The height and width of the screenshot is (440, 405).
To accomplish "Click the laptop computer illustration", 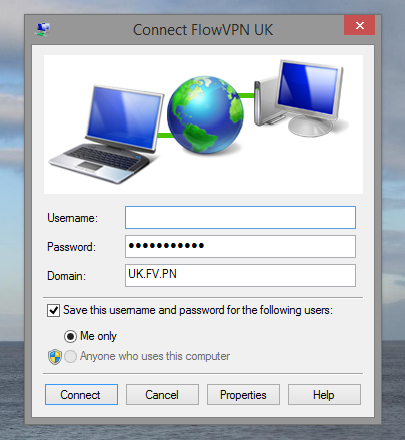I will click(x=107, y=134).
